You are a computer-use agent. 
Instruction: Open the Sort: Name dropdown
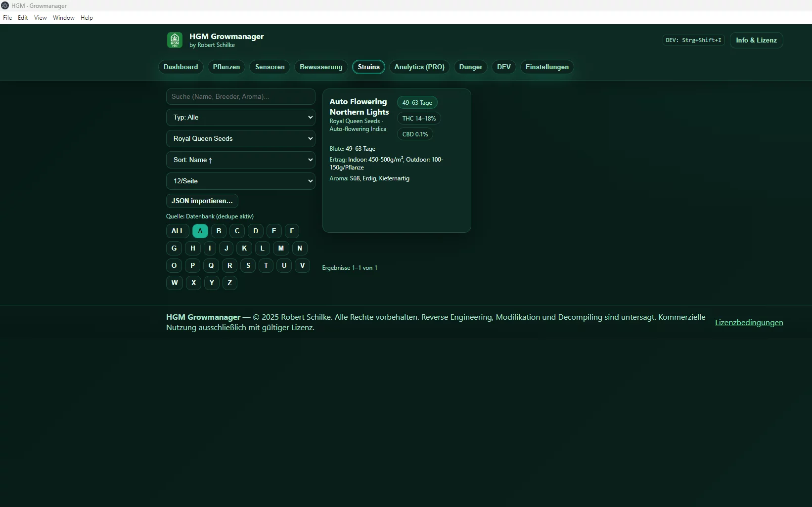(240, 160)
